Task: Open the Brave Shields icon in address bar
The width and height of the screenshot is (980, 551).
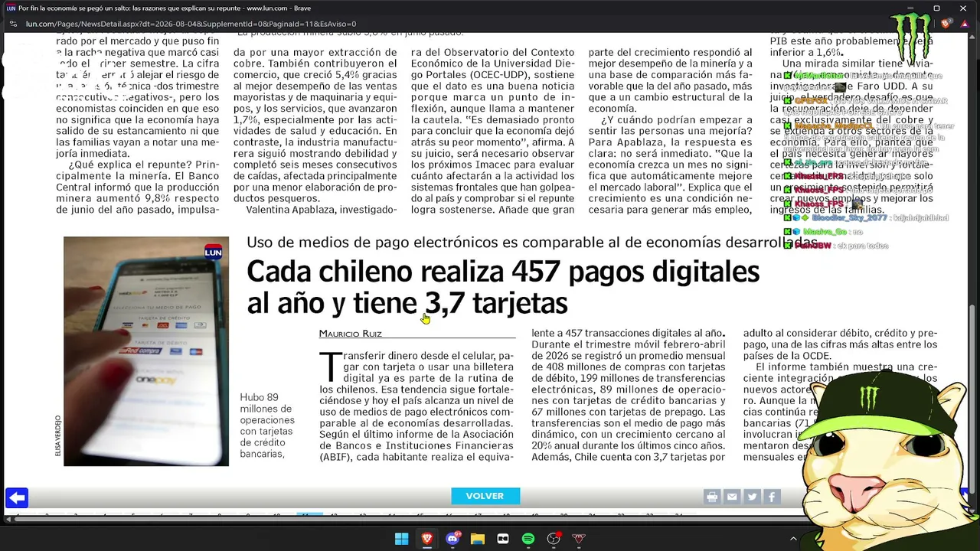Action: pyautogui.click(x=945, y=24)
